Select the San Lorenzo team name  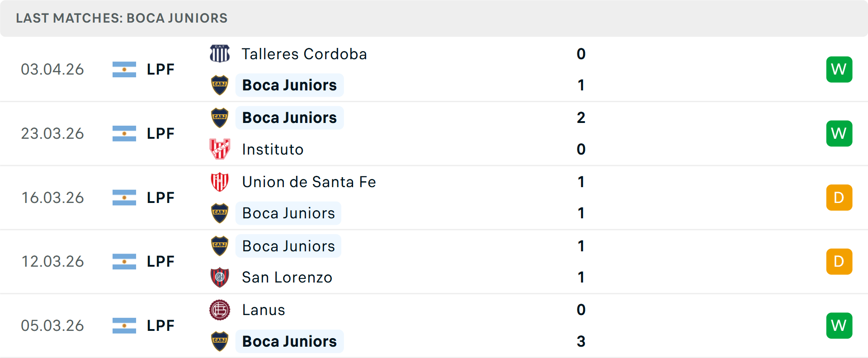(x=287, y=277)
